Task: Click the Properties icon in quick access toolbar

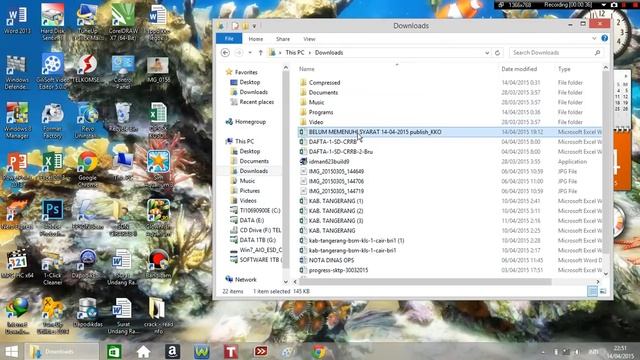Action: tap(236, 26)
